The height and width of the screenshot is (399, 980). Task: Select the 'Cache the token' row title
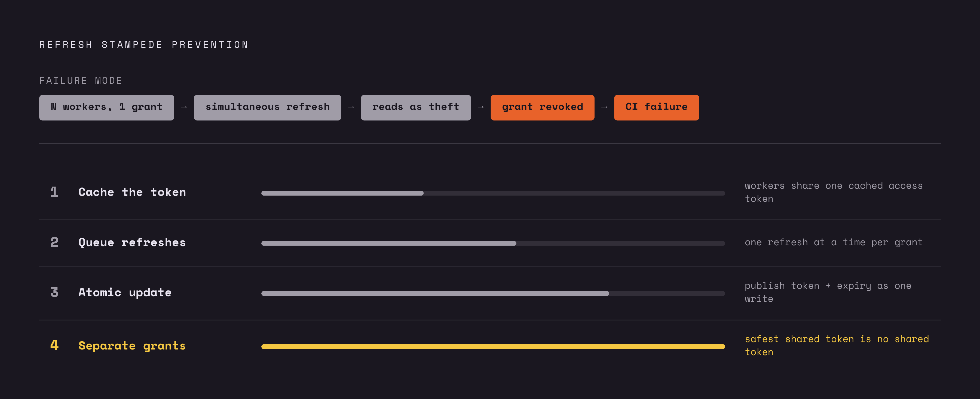132,192
